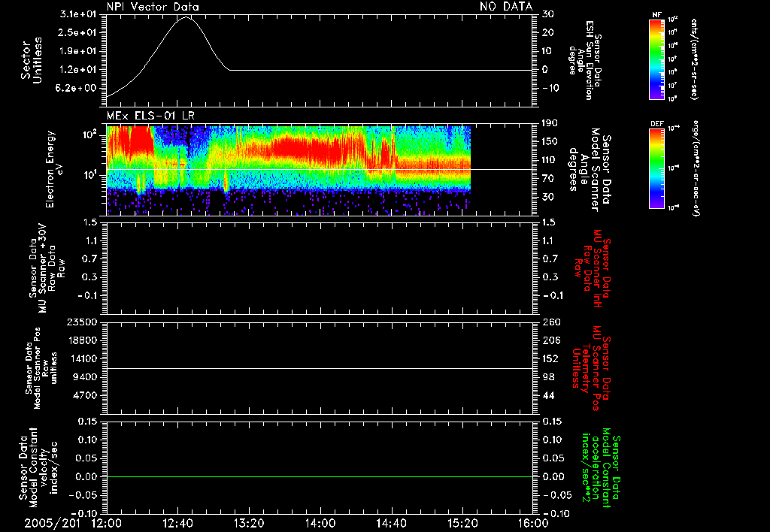Click the 70 scanner angle axis value
This screenshot has height=532, width=770.
547,179
